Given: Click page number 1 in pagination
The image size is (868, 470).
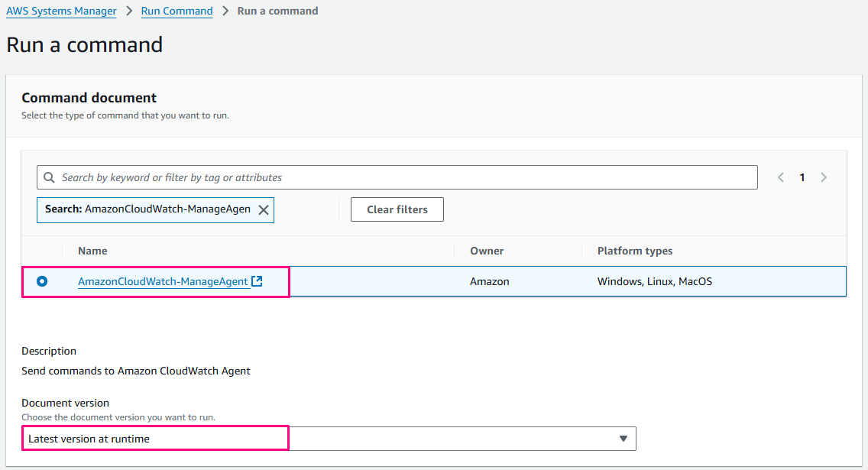Looking at the screenshot, I should coord(802,177).
